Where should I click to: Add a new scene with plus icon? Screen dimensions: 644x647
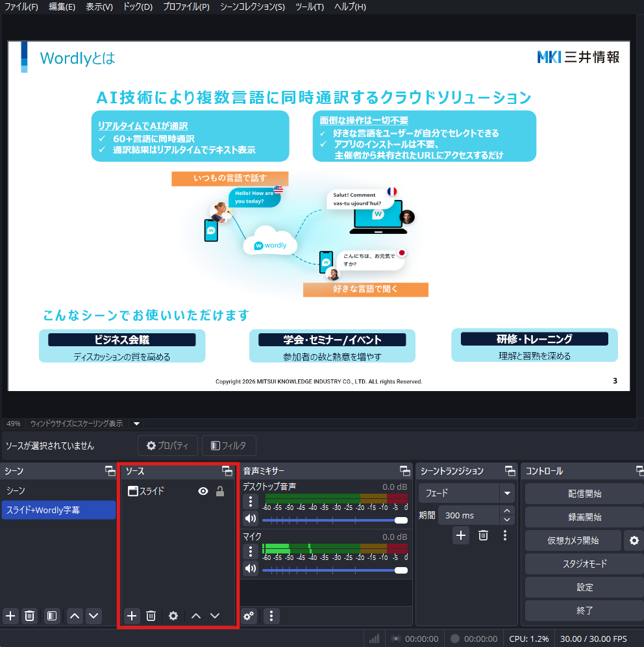point(10,616)
